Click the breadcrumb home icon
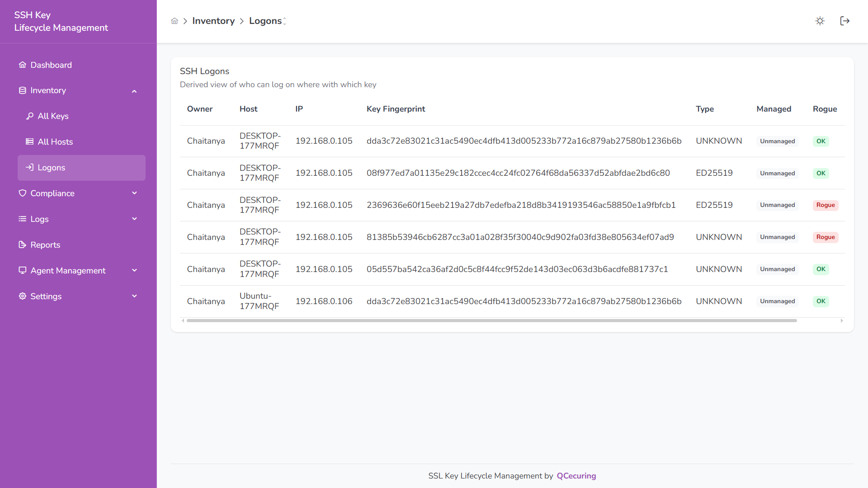 [175, 21]
